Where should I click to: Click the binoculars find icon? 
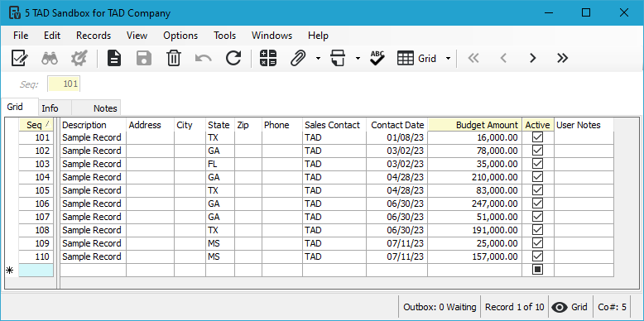(50, 58)
